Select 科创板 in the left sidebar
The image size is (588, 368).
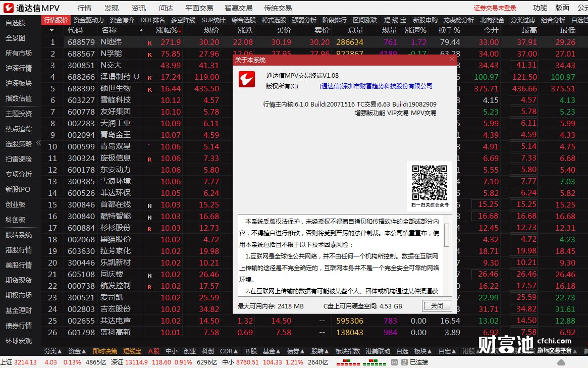click(x=15, y=220)
